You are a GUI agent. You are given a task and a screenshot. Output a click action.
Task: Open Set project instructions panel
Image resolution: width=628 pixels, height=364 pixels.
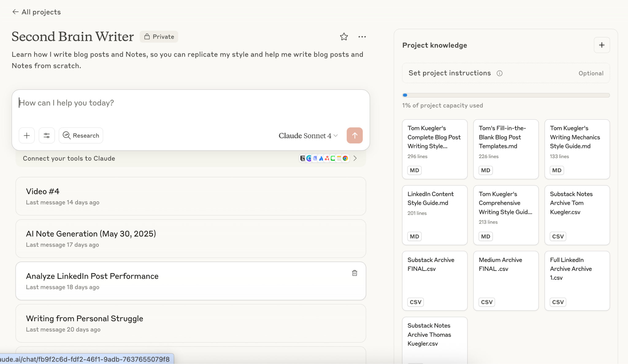[x=450, y=73]
